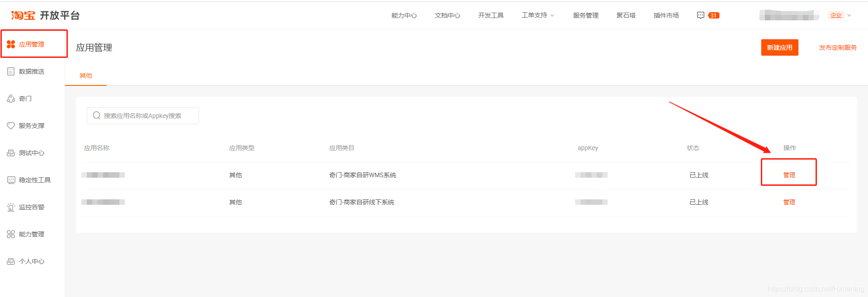868x297 pixels.
Task: Click the 企业 account tag
Action: (x=836, y=15)
